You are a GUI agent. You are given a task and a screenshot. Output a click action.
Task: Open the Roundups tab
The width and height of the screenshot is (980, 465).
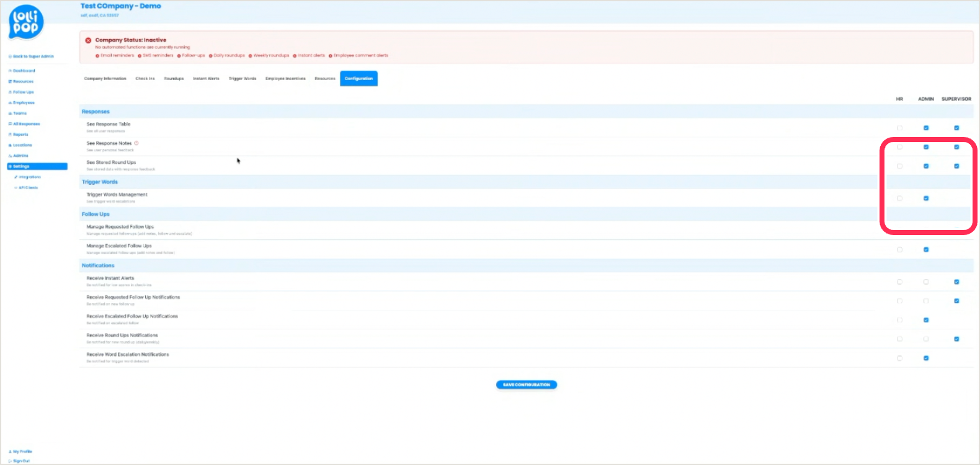(174, 79)
